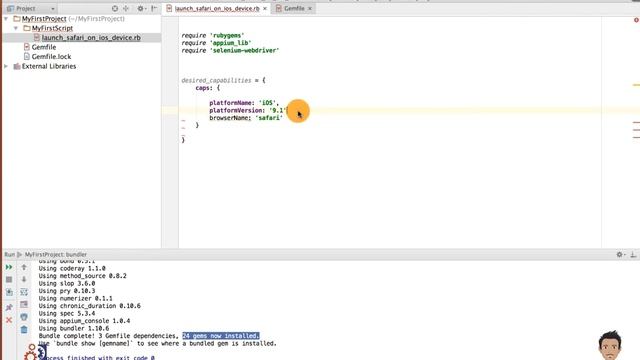Click the platformName: 'iOS' line
This screenshot has width=640, height=360.
[x=244, y=103]
